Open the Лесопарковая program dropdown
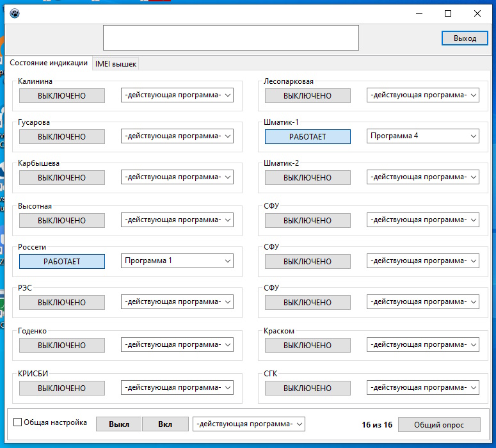Viewport: 496px width, 448px height. [423, 95]
